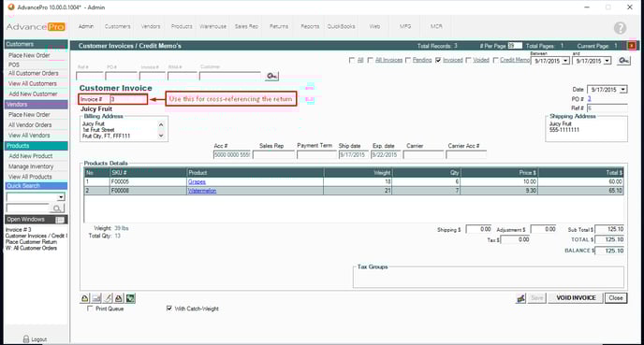Click the Close button on invoice
The image size is (644, 345).
coord(616,298)
